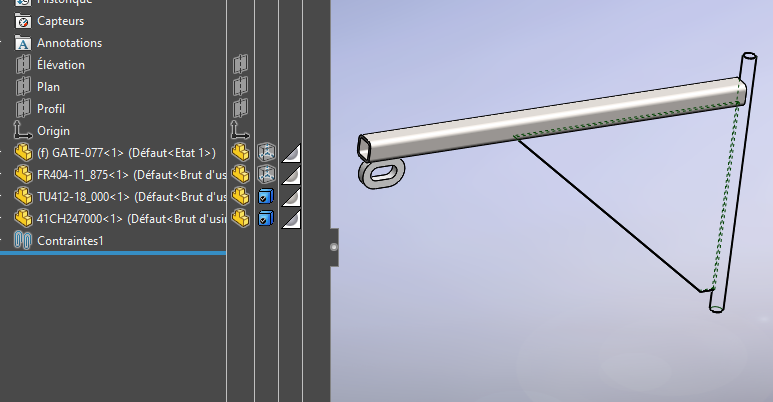Select the Capteurs sensor folder icon
Viewport: 773px width, 402px height.
(23, 21)
